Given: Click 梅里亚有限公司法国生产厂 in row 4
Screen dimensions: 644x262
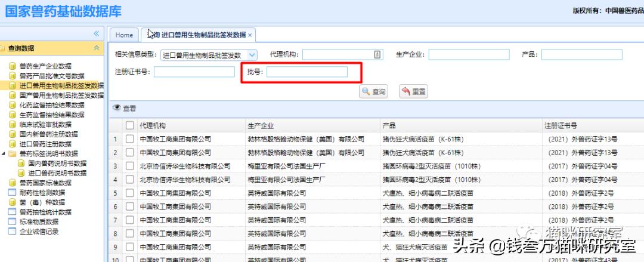Looking at the screenshot, I should pos(287,180).
